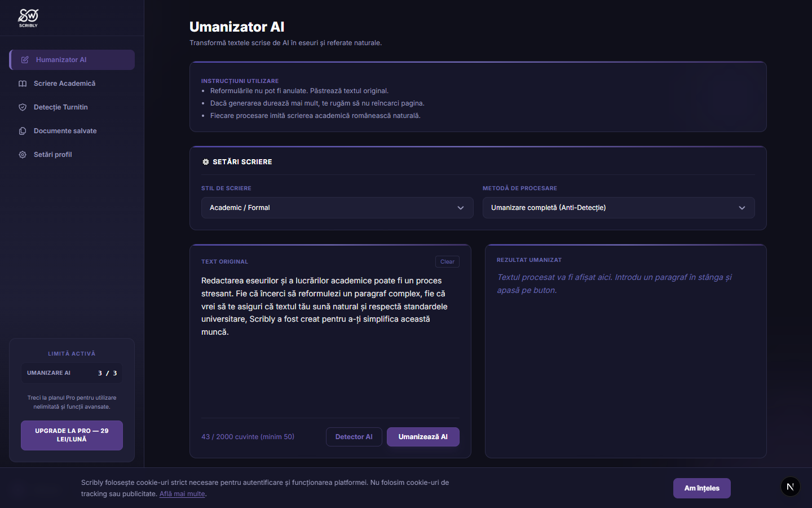Follow the Află mai multe link
The width and height of the screenshot is (812, 508).
coord(182,494)
